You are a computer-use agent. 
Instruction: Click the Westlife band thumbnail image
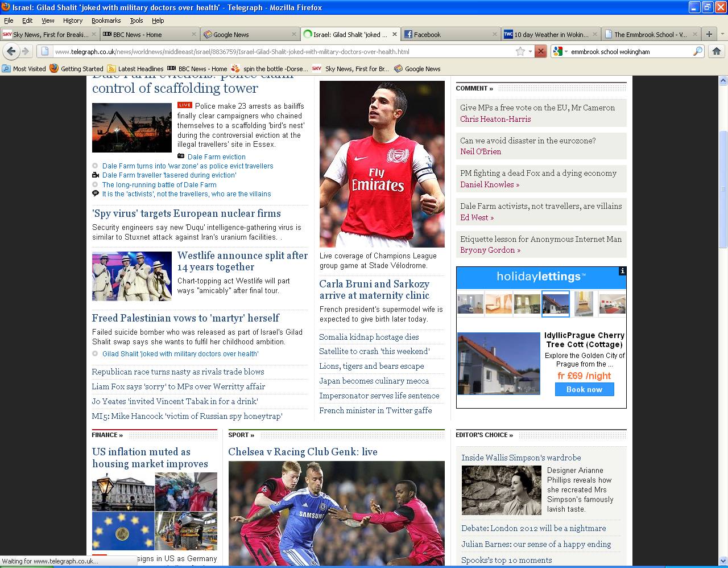tap(132, 276)
